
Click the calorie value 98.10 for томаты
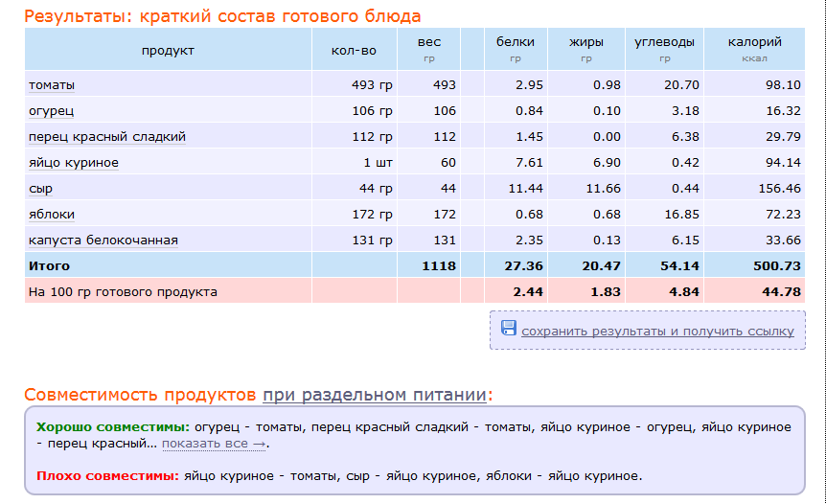[783, 84]
